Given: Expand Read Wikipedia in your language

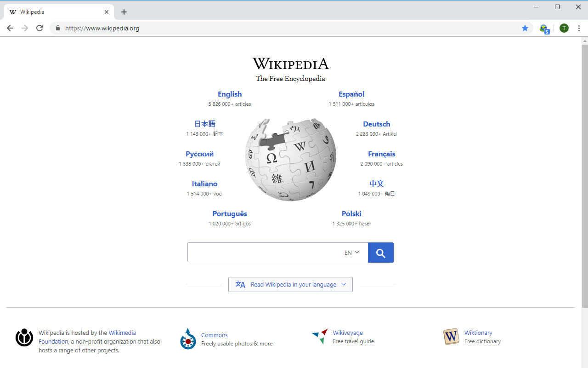Looking at the screenshot, I should [x=290, y=284].
